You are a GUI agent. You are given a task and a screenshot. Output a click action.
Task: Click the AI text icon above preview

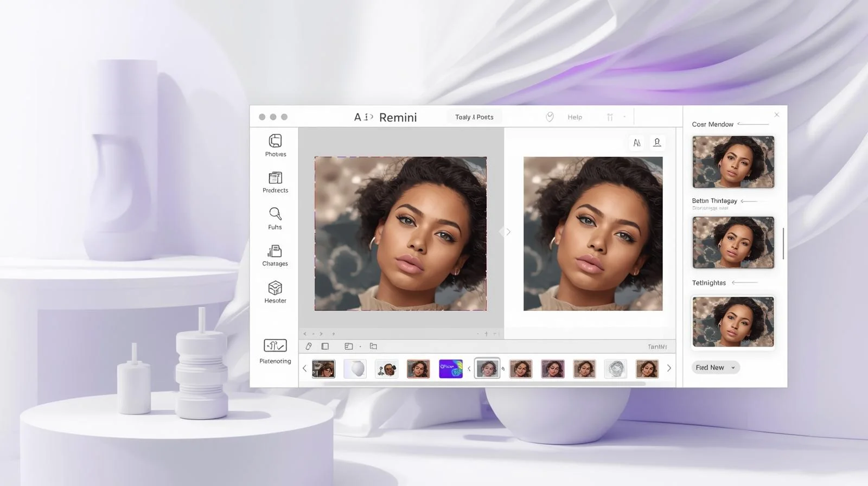(x=637, y=143)
